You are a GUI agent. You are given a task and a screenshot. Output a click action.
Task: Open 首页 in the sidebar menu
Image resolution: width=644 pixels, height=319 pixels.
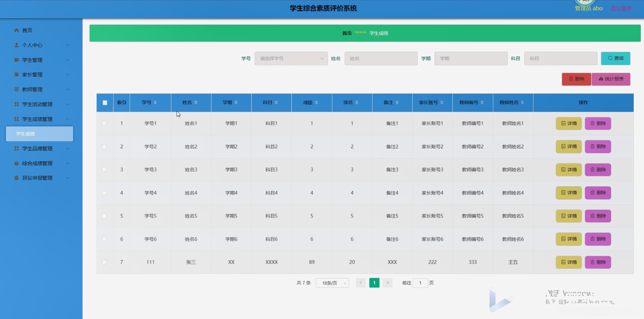27,30
